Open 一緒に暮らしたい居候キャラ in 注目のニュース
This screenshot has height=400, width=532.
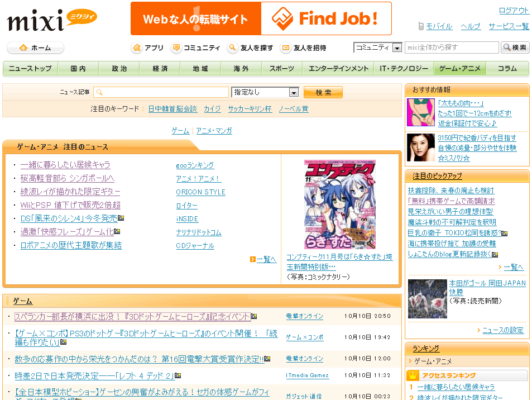[x=65, y=165]
